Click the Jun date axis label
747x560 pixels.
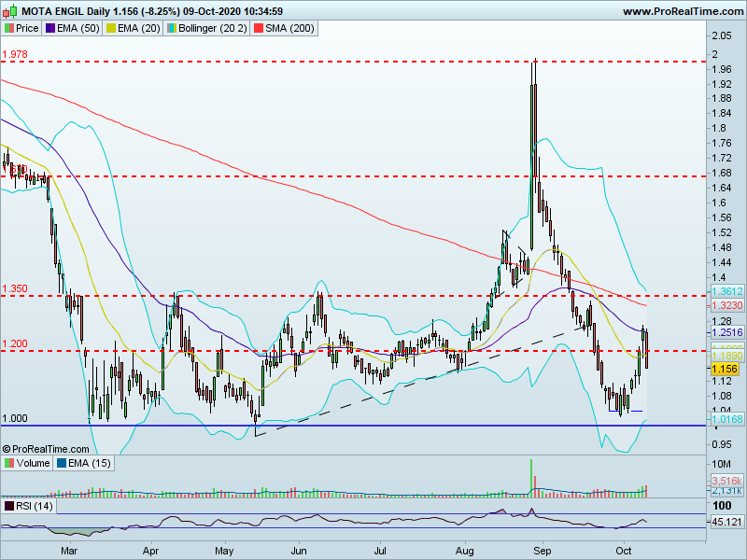(299, 552)
